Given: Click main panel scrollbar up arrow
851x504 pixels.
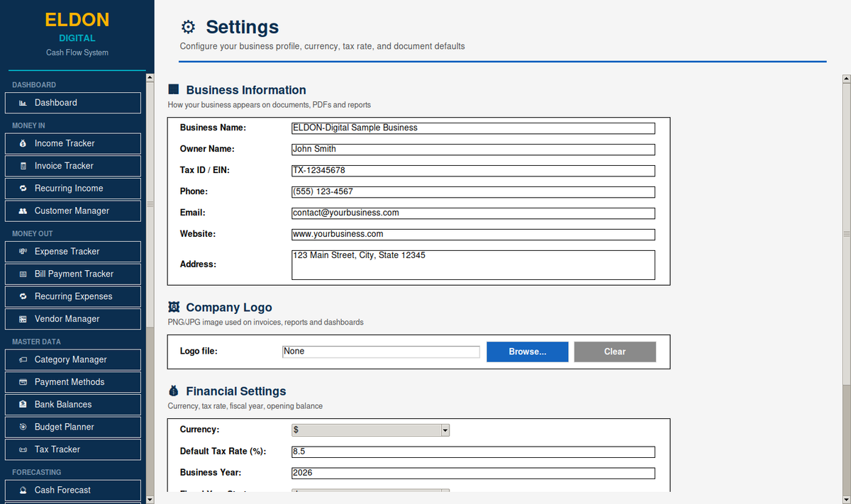Looking at the screenshot, I should (846, 78).
